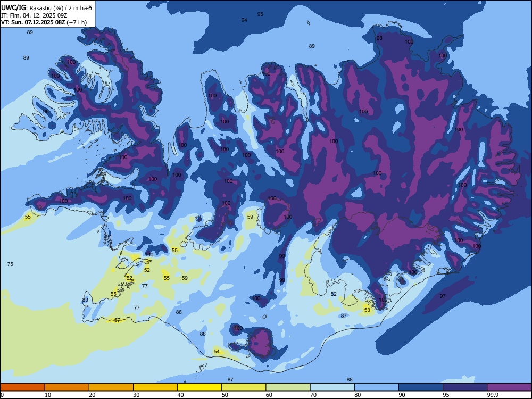Click the '94' humidity value on the map

coord(244,20)
